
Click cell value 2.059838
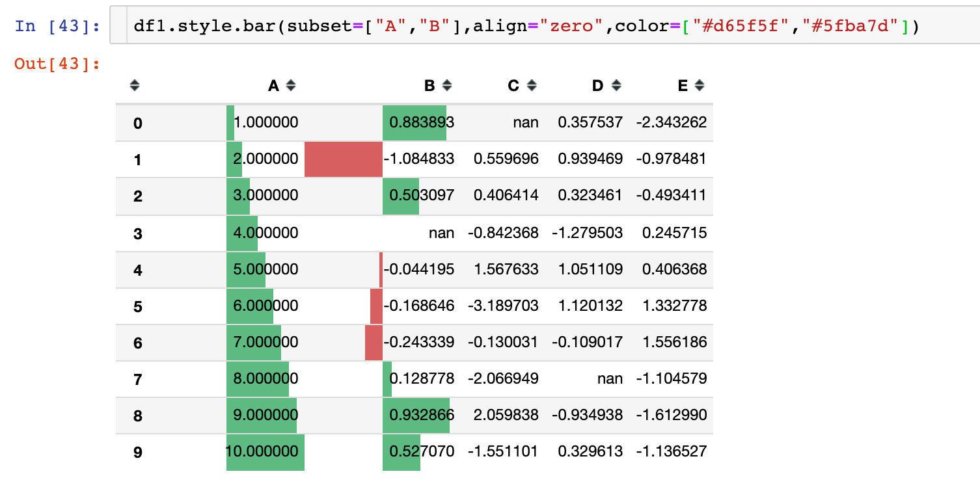[506, 415]
